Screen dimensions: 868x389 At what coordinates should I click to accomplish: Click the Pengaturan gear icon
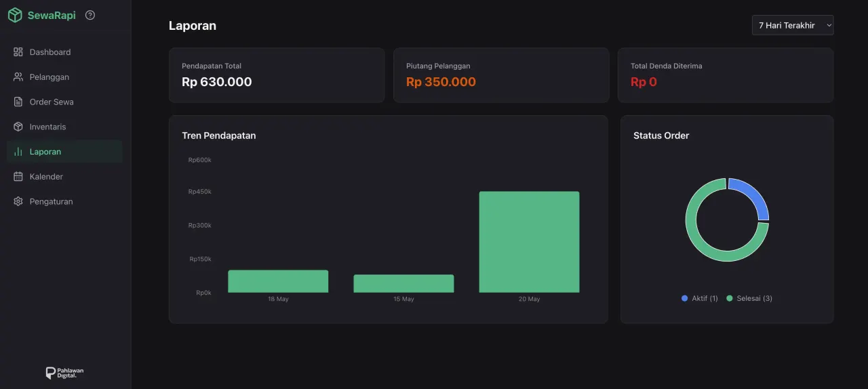18,201
